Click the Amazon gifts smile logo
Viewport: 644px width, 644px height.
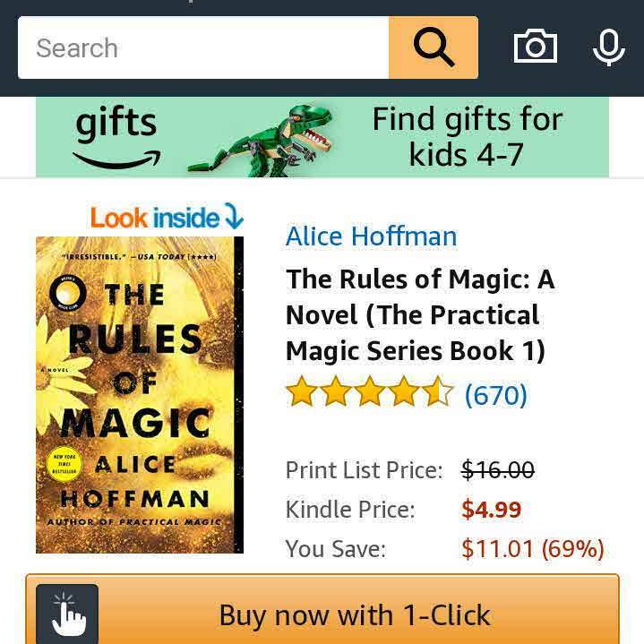116,159
